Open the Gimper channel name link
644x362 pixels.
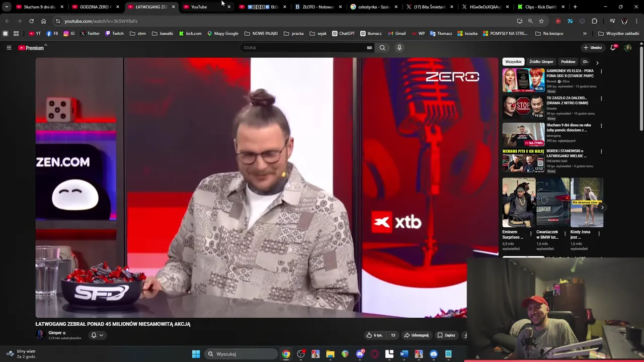coord(55,333)
